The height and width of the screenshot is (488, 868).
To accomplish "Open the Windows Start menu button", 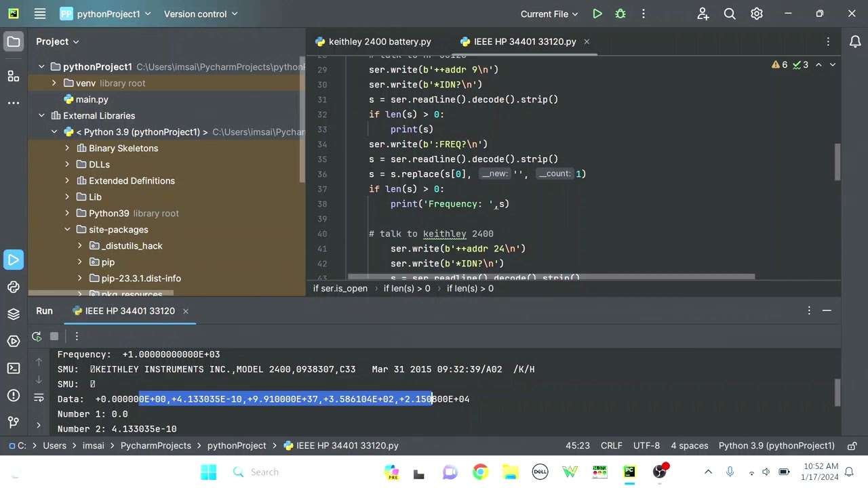I will [x=208, y=472].
